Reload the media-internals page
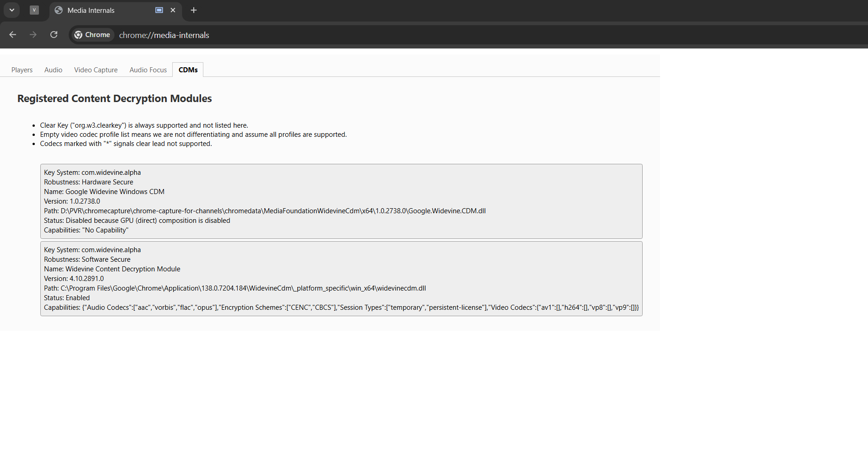Viewport: 868px width, 464px height. click(x=54, y=35)
